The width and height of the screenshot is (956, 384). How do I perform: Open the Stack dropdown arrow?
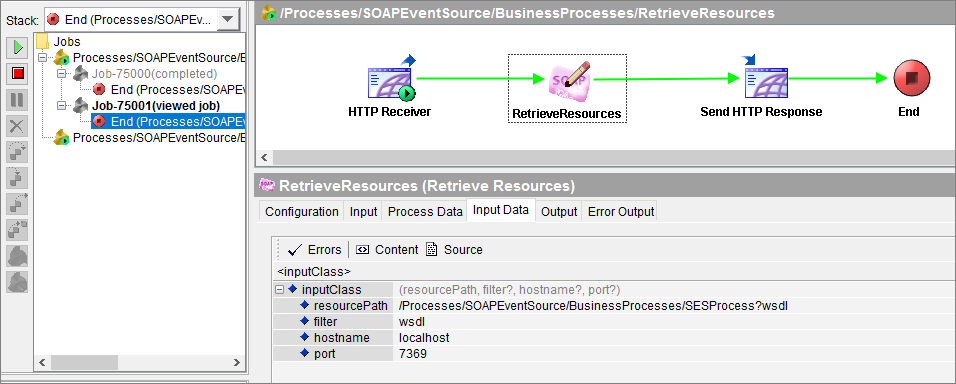coord(227,20)
